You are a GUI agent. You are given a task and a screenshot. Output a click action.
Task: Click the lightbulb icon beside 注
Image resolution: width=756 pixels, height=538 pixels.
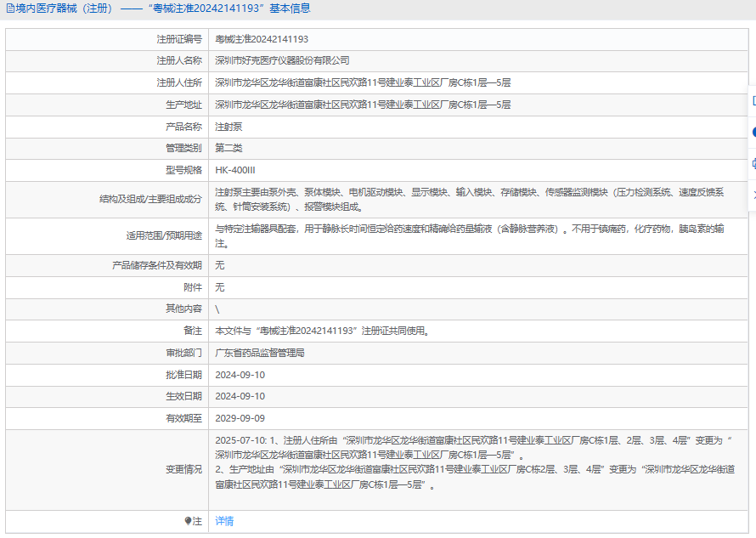point(188,521)
